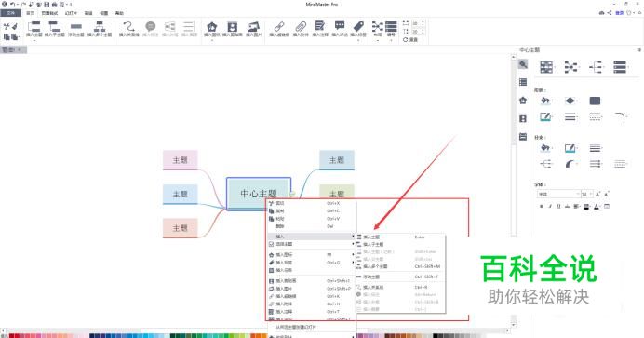Click the Insert Hyperlink chain icon
The height and width of the screenshot is (338, 644).
coord(279,27)
